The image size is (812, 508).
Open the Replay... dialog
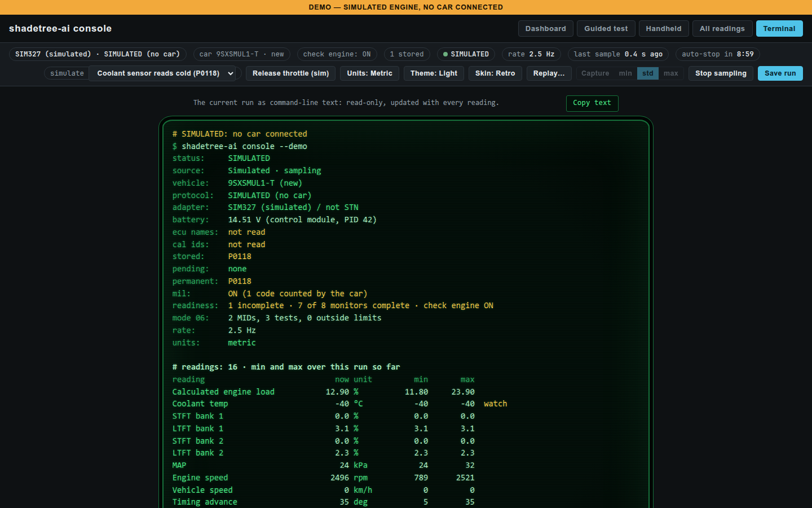549,73
